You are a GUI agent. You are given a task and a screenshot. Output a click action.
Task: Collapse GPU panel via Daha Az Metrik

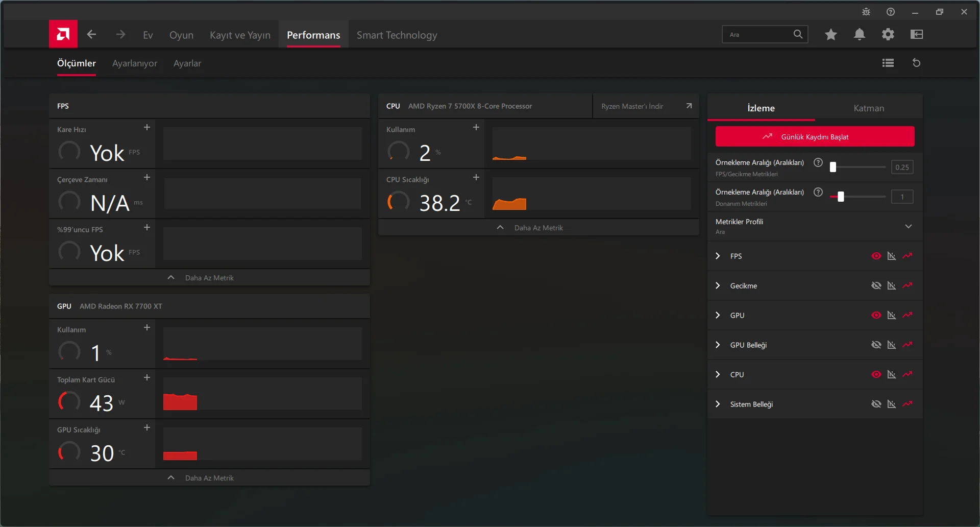coord(209,478)
